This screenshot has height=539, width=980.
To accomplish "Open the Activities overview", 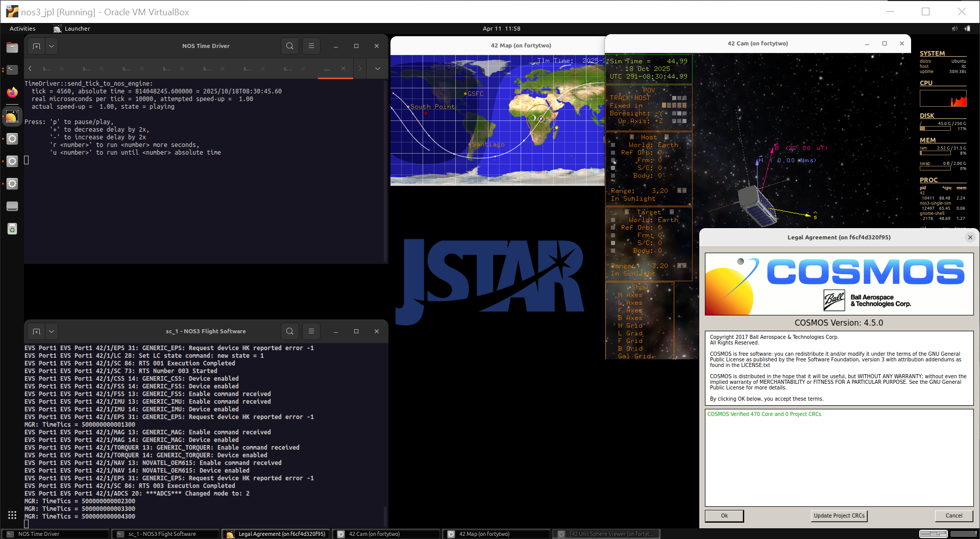I will [x=22, y=29].
